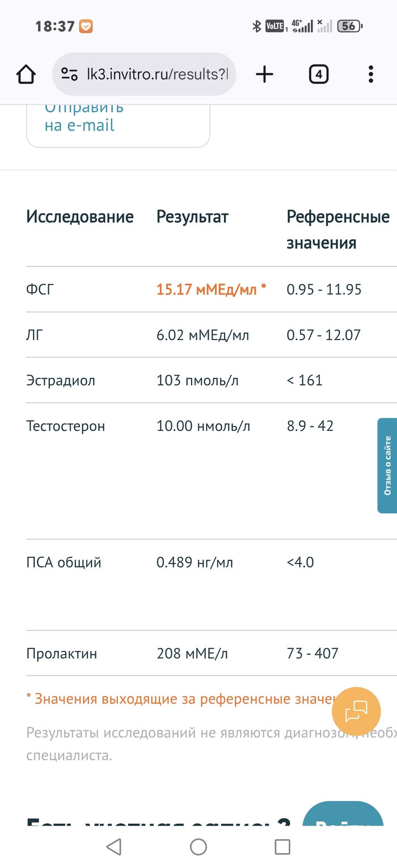The height and width of the screenshot is (868, 397).
Task: Tap the "Исследование" column header
Action: [x=80, y=217]
